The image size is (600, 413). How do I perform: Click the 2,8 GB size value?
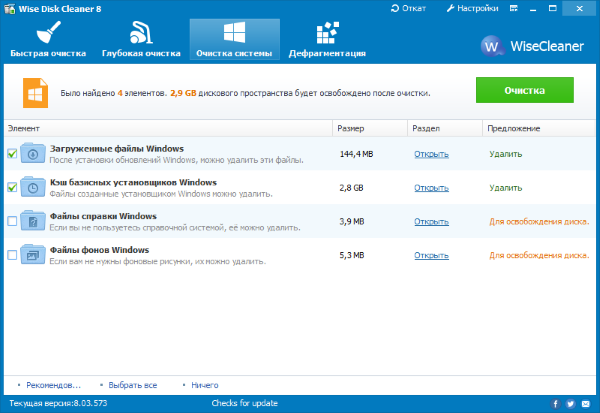coord(351,188)
